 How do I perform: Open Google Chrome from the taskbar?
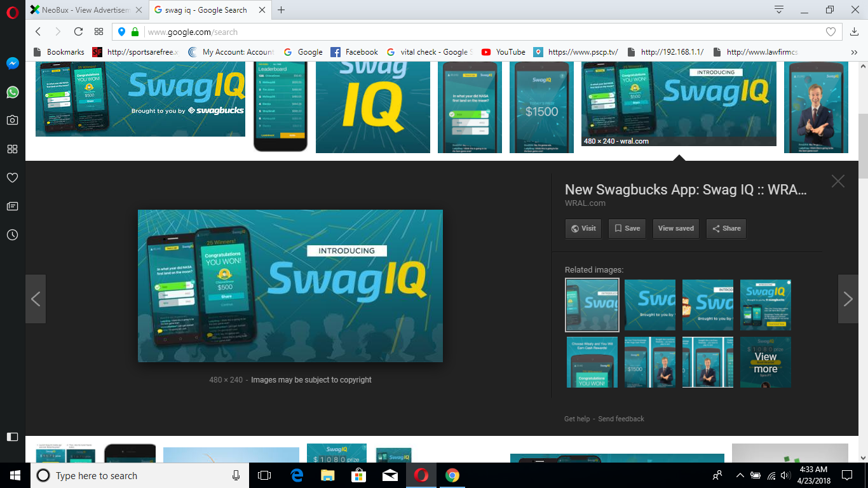pos(452,475)
